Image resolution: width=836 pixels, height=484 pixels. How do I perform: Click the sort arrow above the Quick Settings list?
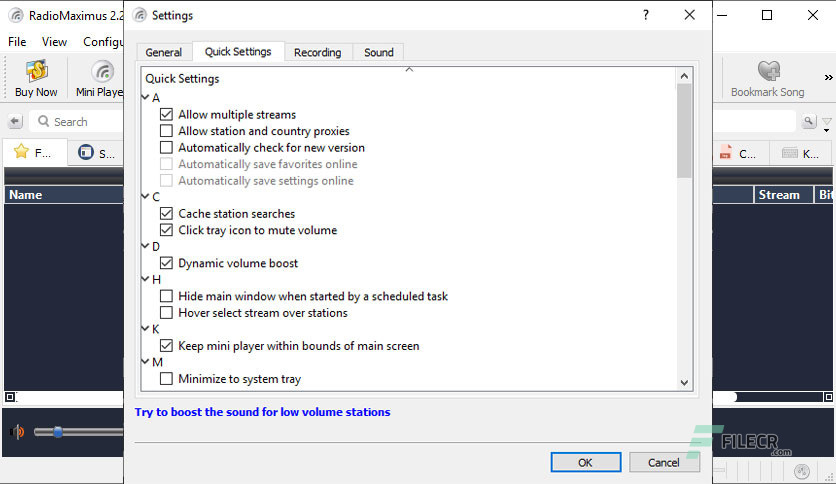(x=409, y=69)
